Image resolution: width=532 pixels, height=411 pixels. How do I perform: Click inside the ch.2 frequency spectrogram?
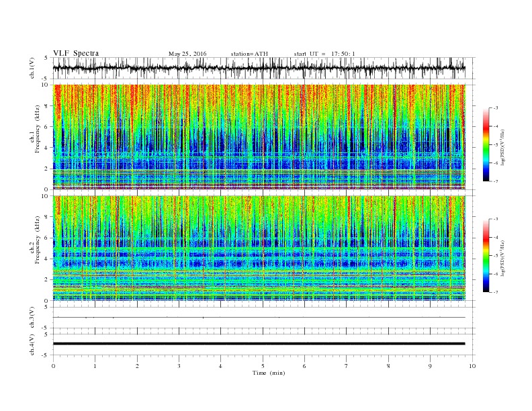click(259, 248)
